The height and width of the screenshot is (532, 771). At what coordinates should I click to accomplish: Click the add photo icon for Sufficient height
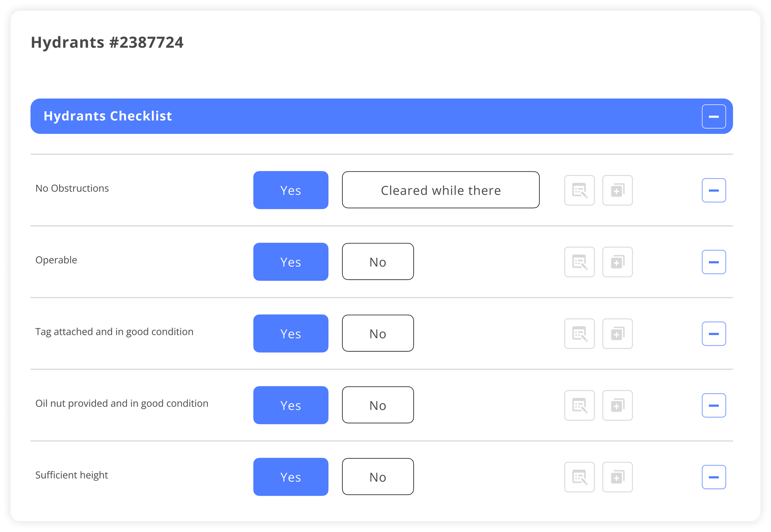[617, 477]
